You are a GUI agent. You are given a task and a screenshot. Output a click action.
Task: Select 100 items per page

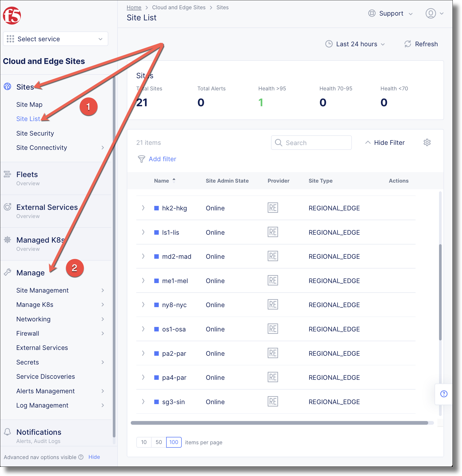point(174,442)
